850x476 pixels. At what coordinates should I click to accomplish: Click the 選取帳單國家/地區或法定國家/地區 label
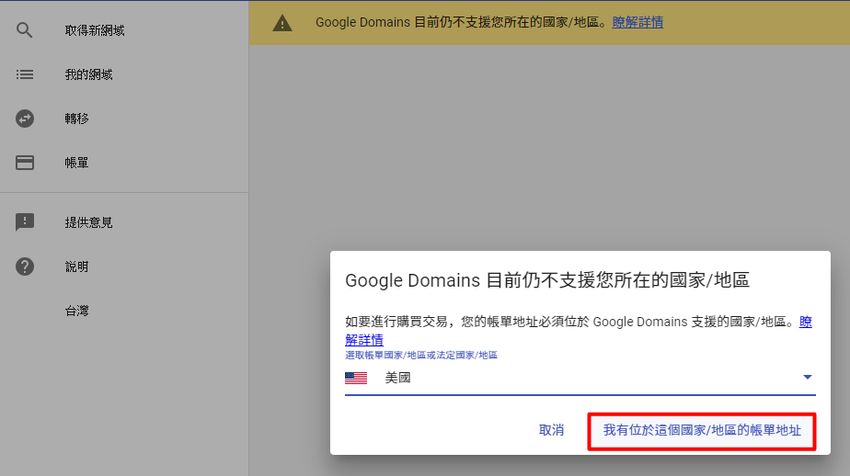pos(421,355)
